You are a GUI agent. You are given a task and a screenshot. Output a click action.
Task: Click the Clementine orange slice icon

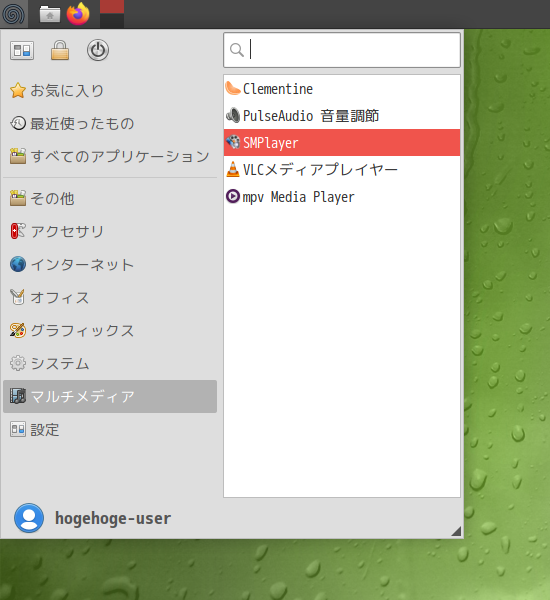tap(233, 88)
